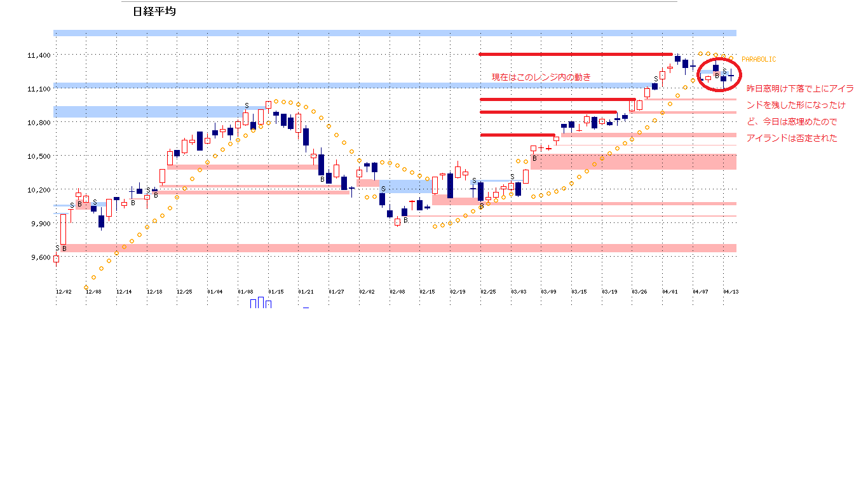The width and height of the screenshot is (868, 488).
Task: Select the 03/26 date axis label
Action: coord(639,291)
